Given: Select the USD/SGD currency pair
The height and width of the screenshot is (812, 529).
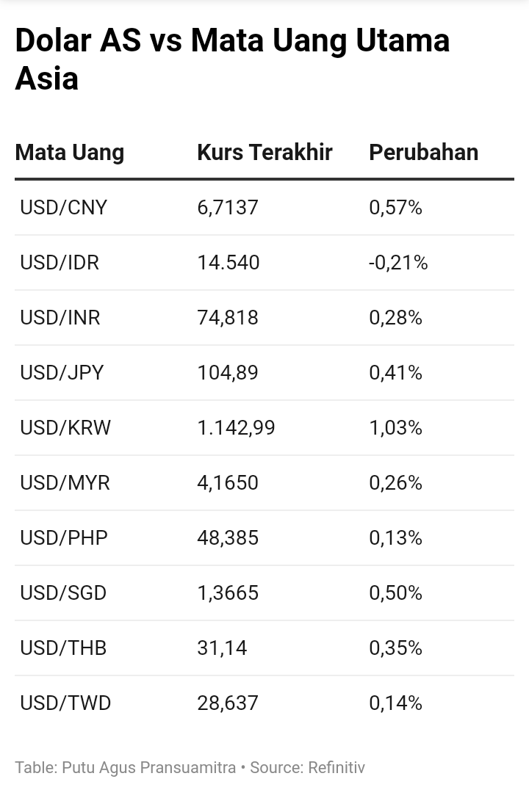Looking at the screenshot, I should click(x=63, y=593).
